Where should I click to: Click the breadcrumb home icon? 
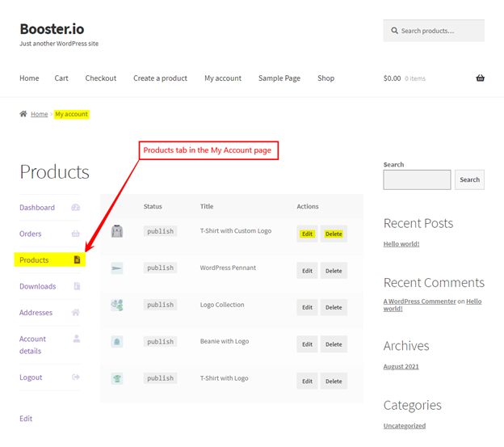pyautogui.click(x=23, y=113)
